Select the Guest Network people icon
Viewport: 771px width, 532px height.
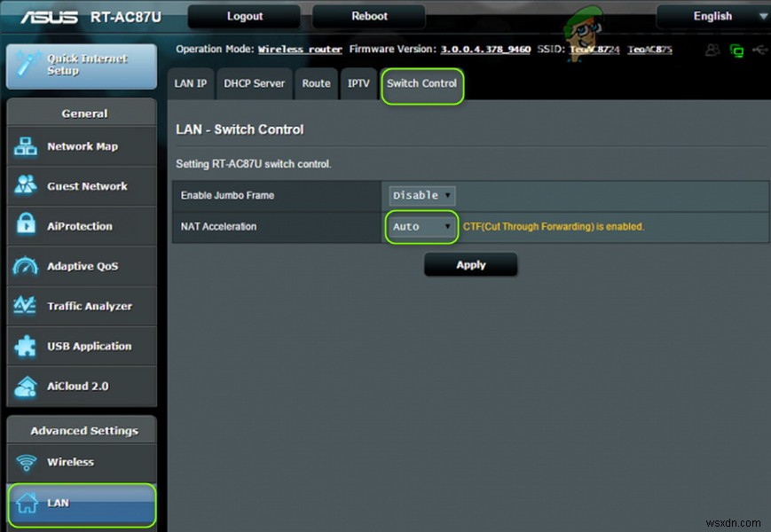[26, 185]
